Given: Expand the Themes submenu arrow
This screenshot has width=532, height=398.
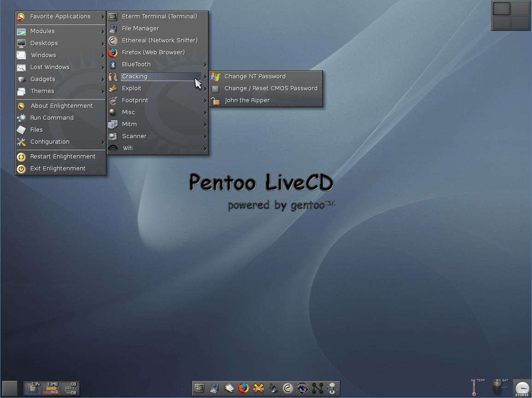Looking at the screenshot, I should pyautogui.click(x=103, y=92).
